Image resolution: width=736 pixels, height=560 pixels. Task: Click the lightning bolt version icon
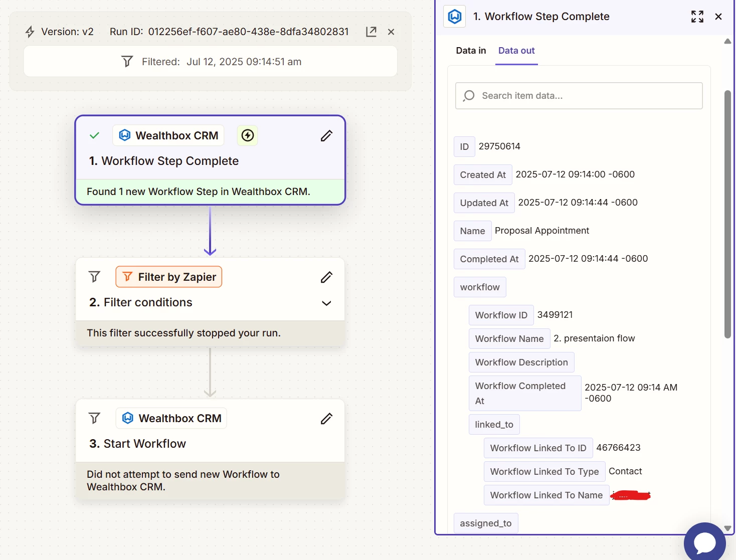30,32
